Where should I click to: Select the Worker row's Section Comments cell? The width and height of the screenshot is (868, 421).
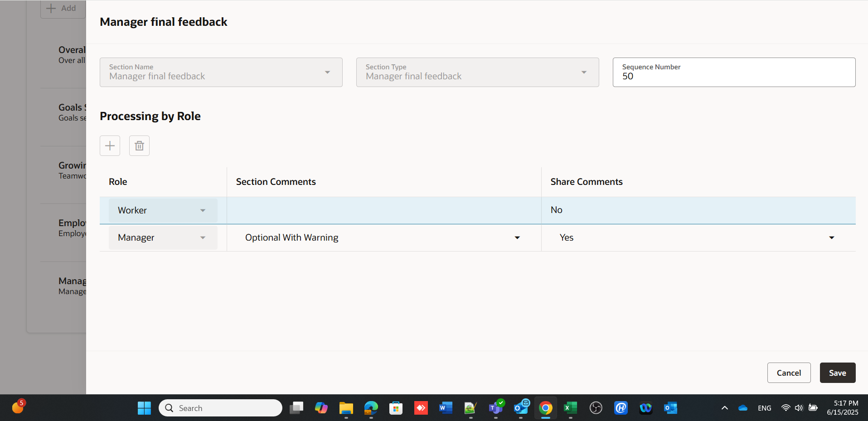[384, 210]
